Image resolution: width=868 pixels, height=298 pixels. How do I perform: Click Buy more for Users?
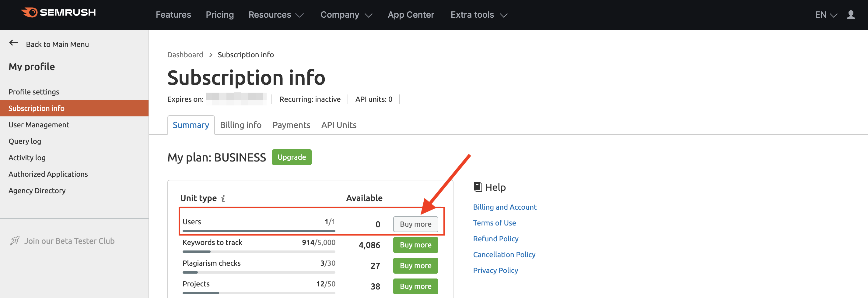tap(415, 224)
